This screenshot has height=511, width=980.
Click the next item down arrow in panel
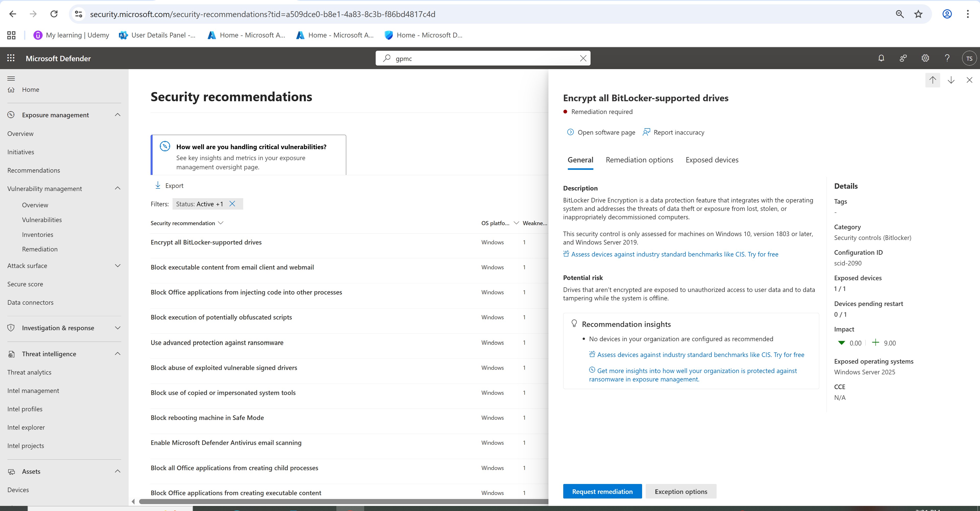(x=951, y=80)
